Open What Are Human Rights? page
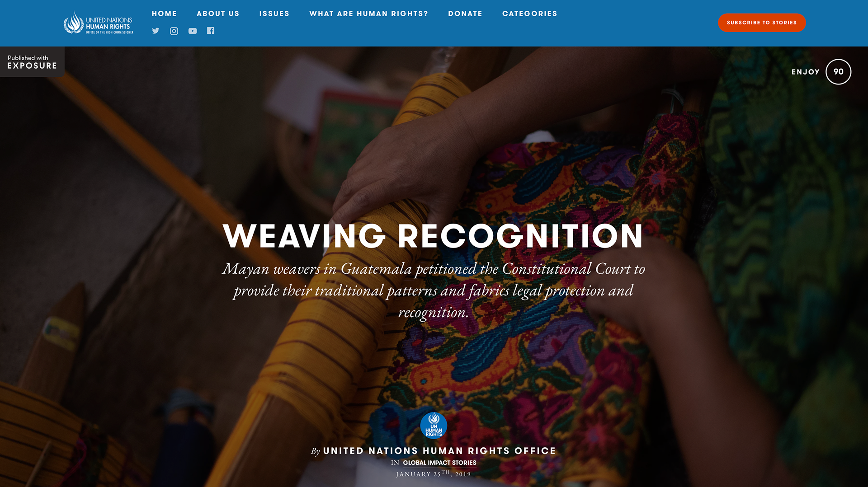This screenshot has width=868, height=487. (x=368, y=14)
